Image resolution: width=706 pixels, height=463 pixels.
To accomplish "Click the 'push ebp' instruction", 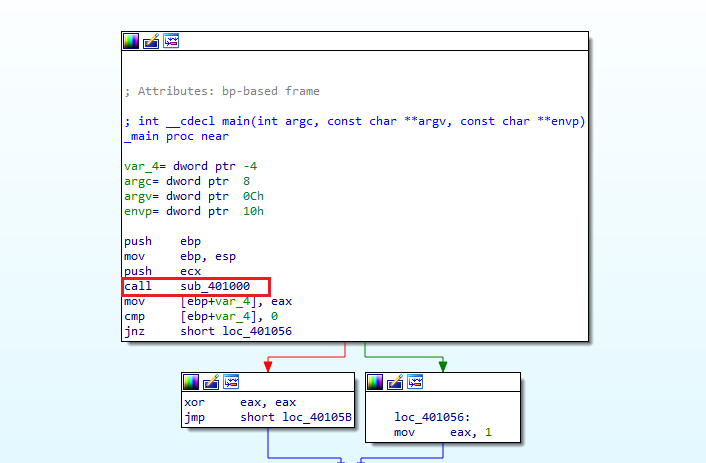I will pyautogui.click(x=163, y=241).
